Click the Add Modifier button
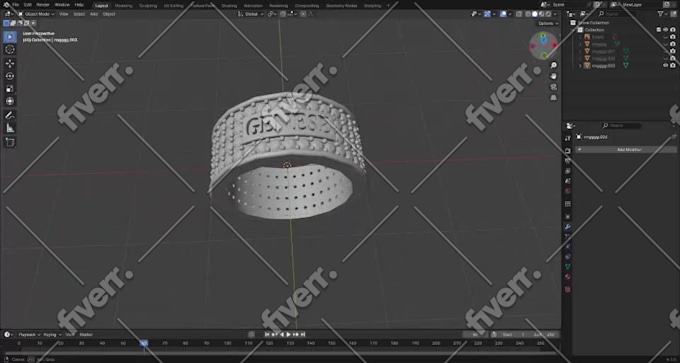680x363 pixels. (x=626, y=149)
